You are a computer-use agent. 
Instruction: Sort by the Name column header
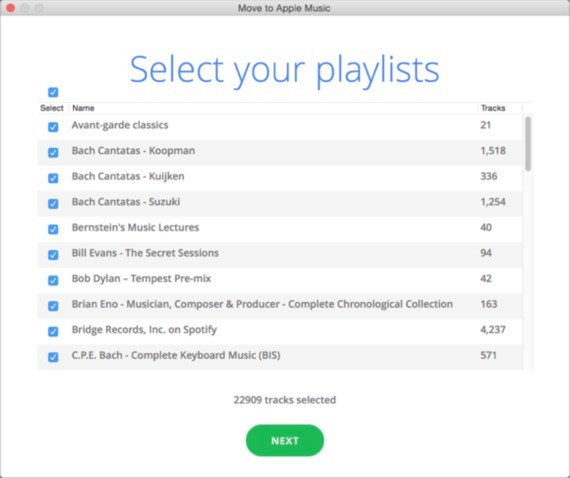coord(83,108)
